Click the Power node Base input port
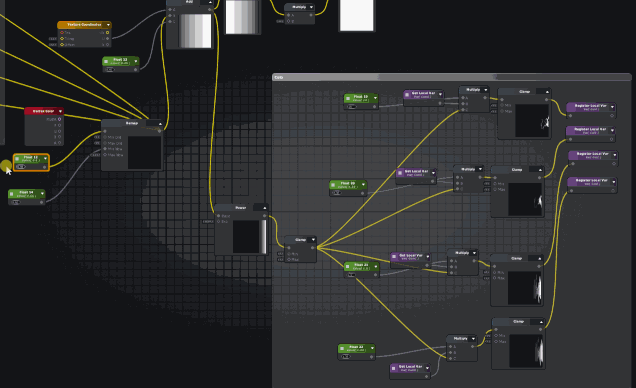The height and width of the screenshot is (388, 636). pos(219,216)
